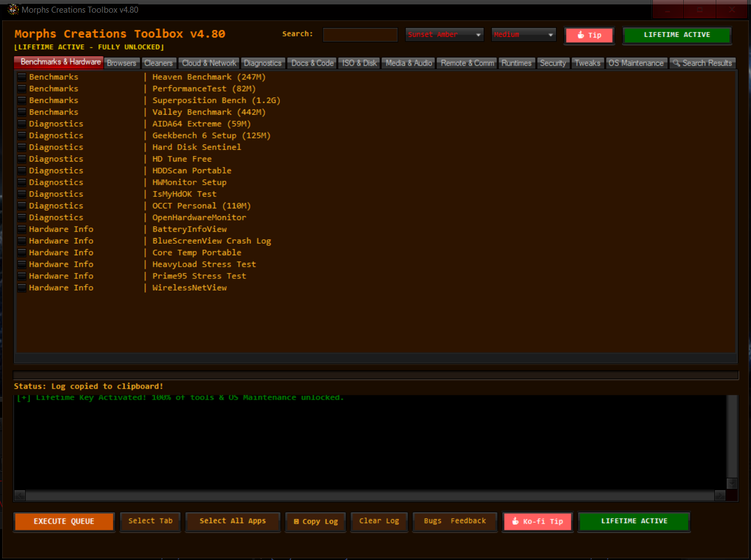Viewport: 751px width, 560px height.
Task: Click the log's vertical scroll down arrow
Action: 732,483
